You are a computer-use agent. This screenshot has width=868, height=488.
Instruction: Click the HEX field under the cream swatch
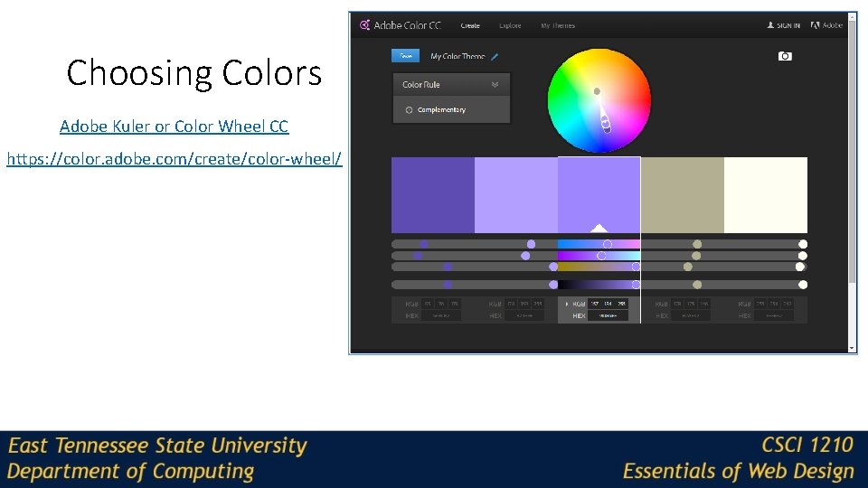click(773, 316)
